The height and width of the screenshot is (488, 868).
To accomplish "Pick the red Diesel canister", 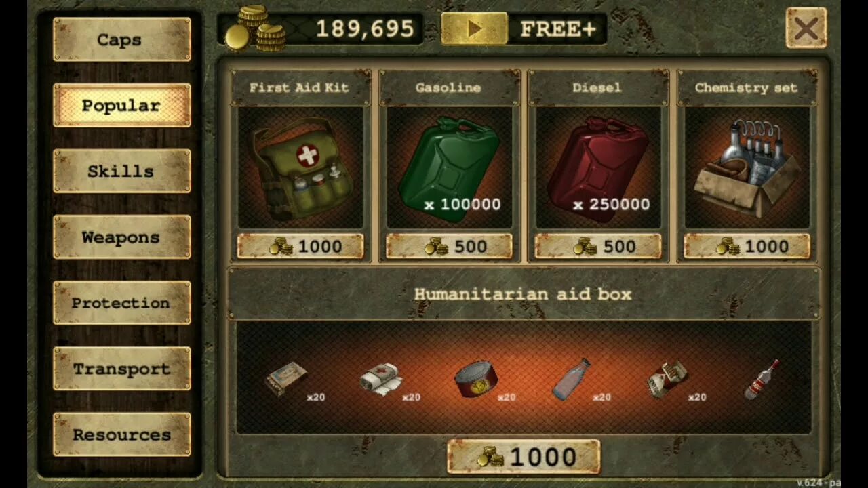I will 597,167.
